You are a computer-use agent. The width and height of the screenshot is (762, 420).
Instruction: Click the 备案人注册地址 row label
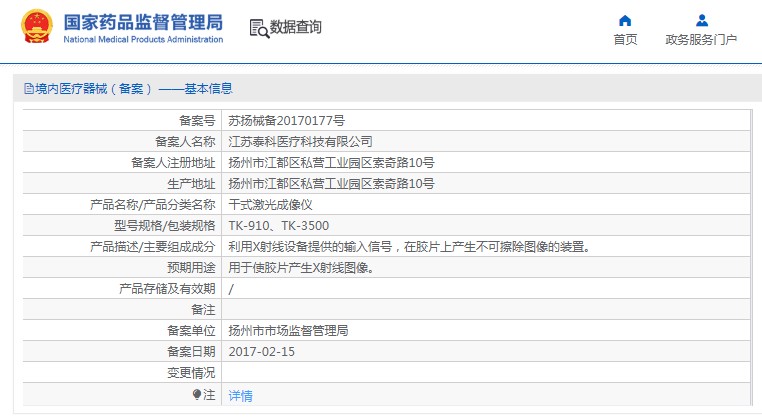click(x=173, y=162)
